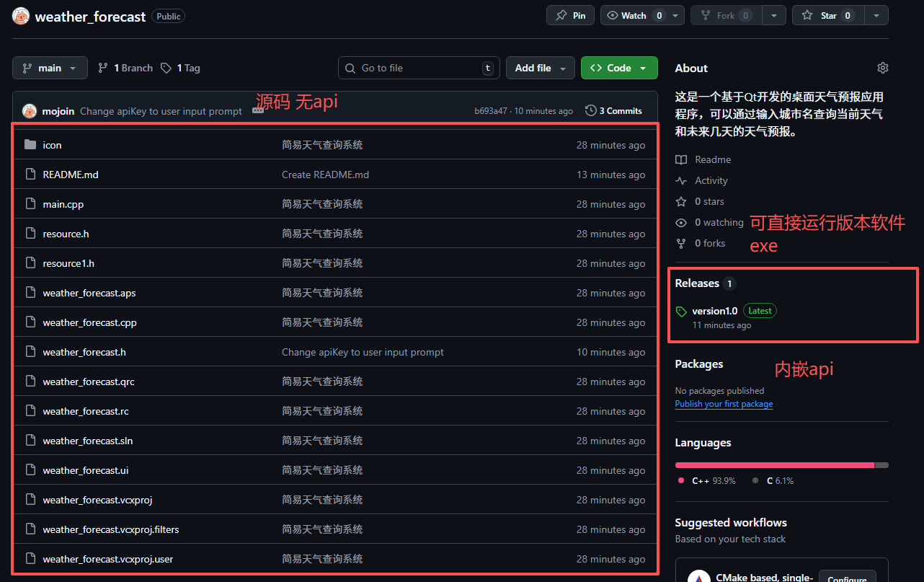
Task: Click the eye icon beside 0 watching
Action: point(681,222)
